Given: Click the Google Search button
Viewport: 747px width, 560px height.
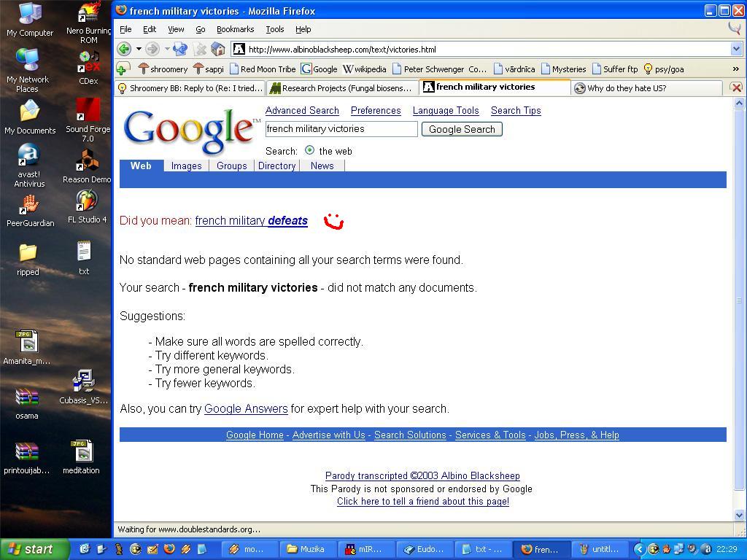Looking at the screenshot, I should 462,129.
